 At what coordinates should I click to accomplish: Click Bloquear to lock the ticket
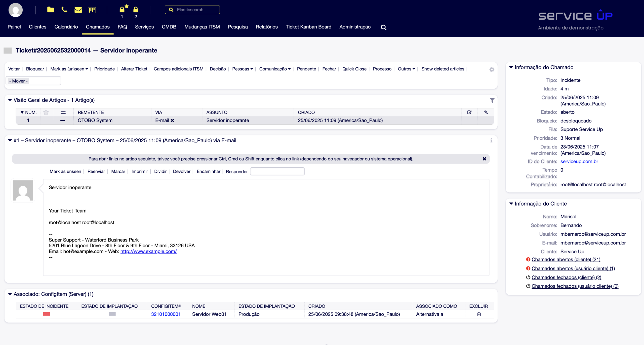pyautogui.click(x=35, y=69)
